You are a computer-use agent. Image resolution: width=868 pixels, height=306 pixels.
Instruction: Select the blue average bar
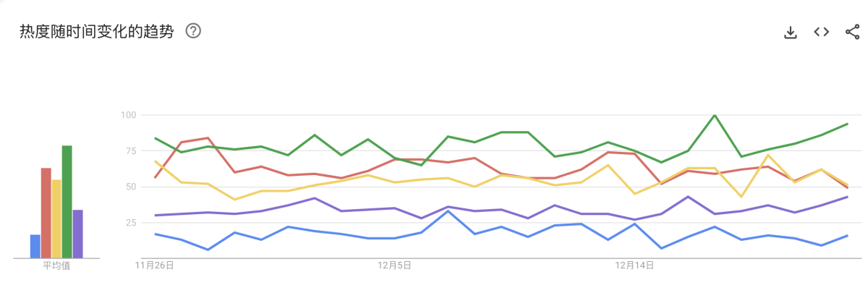click(35, 246)
